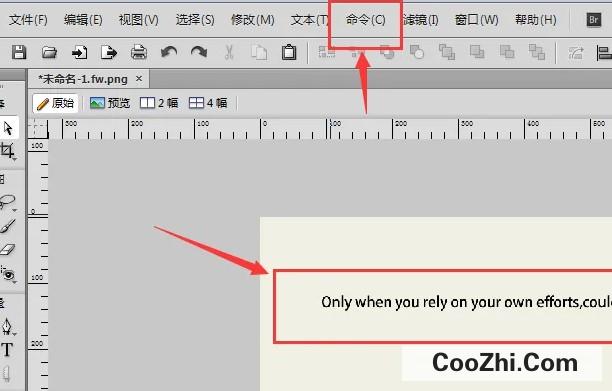
Task: Open file with the folder icon
Action: tap(50, 52)
